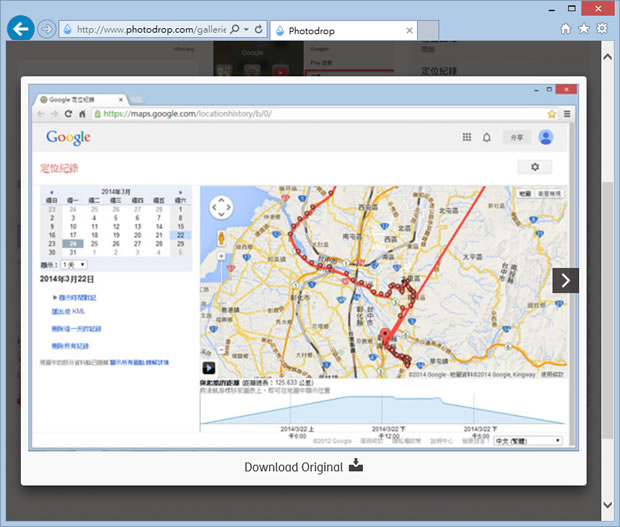The image size is (620, 527).
Task: Click the Google logo in the pictured page
Action: [68, 138]
